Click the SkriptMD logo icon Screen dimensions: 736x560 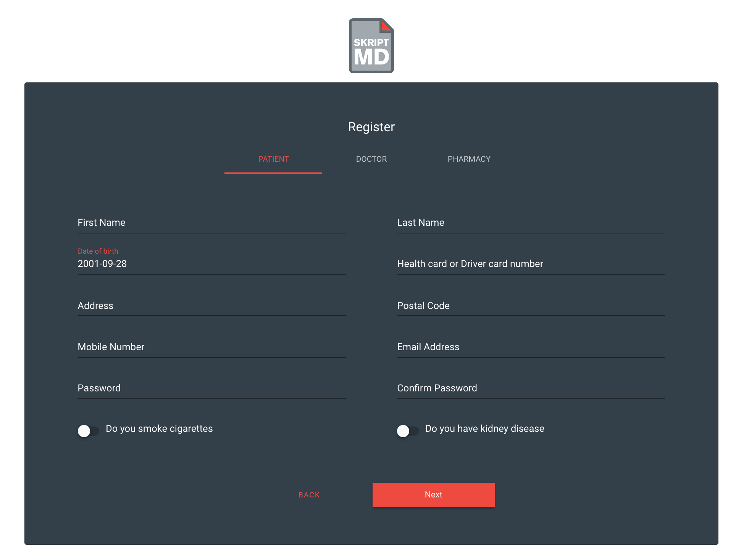click(x=371, y=46)
